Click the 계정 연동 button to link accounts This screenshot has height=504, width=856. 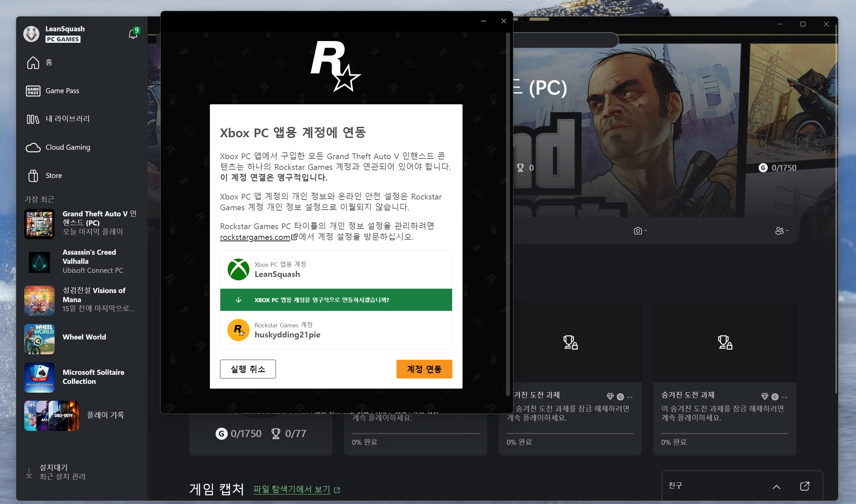click(424, 369)
